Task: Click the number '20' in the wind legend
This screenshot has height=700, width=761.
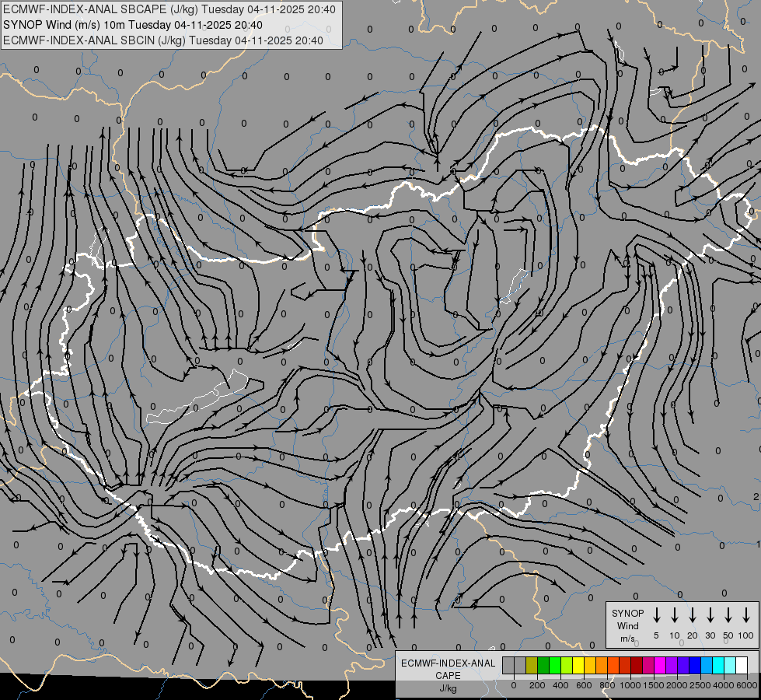Action: coord(693,635)
